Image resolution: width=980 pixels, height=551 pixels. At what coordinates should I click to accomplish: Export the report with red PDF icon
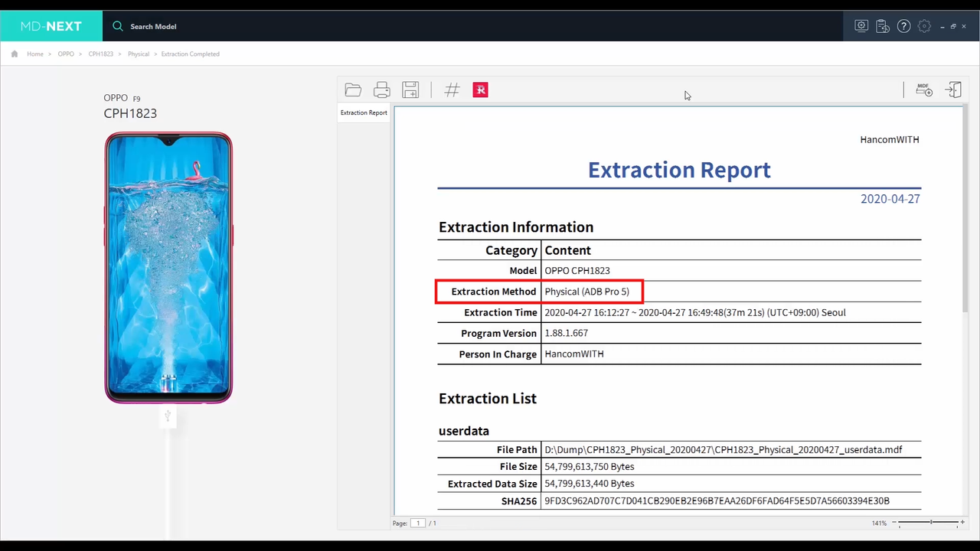[480, 90]
